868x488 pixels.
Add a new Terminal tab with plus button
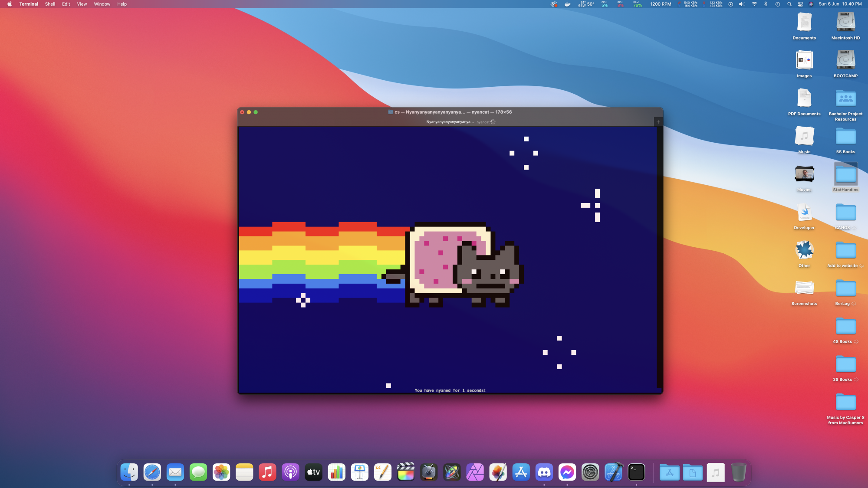[x=658, y=122]
